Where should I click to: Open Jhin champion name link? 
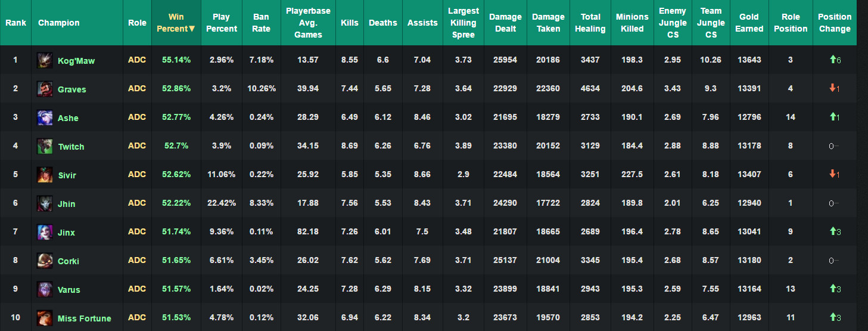[67, 204]
